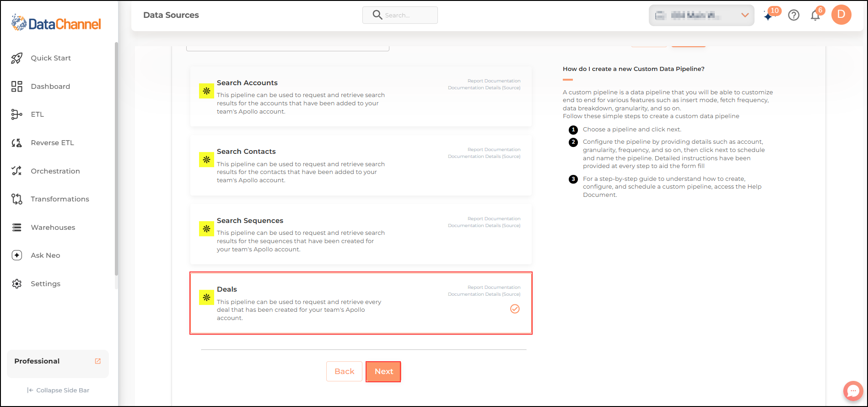This screenshot has width=868, height=407.
Task: Click the user avatar D icon
Action: coord(841,15)
